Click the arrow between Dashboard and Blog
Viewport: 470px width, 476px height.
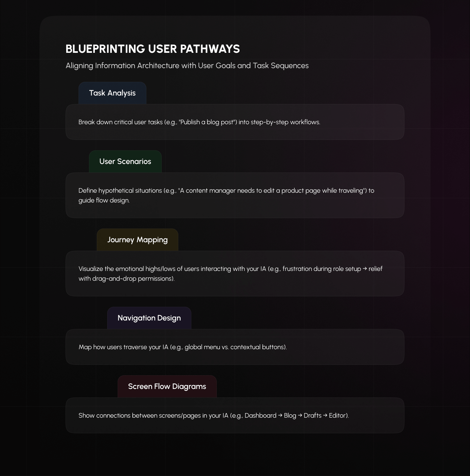click(280, 416)
